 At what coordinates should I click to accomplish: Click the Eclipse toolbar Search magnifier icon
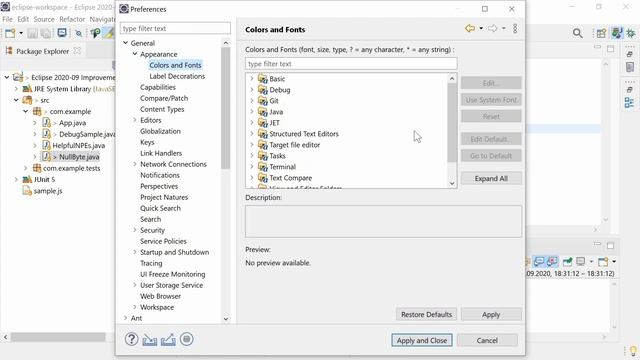point(578,33)
